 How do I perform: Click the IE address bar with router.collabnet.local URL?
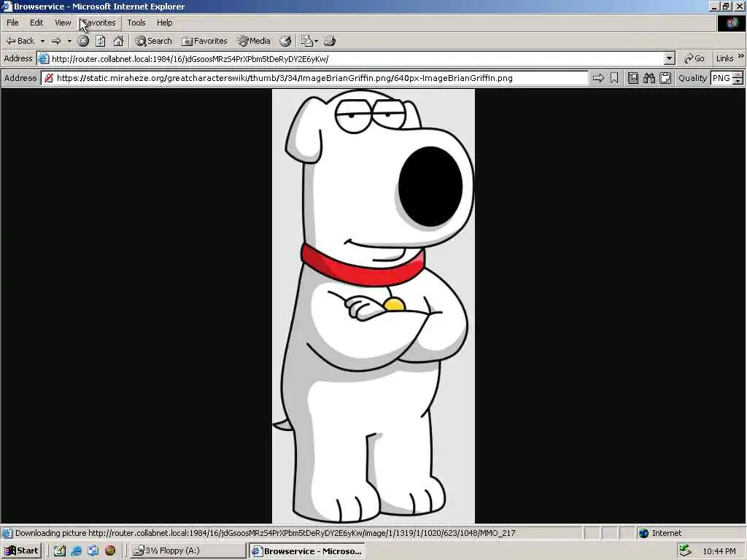click(x=356, y=58)
